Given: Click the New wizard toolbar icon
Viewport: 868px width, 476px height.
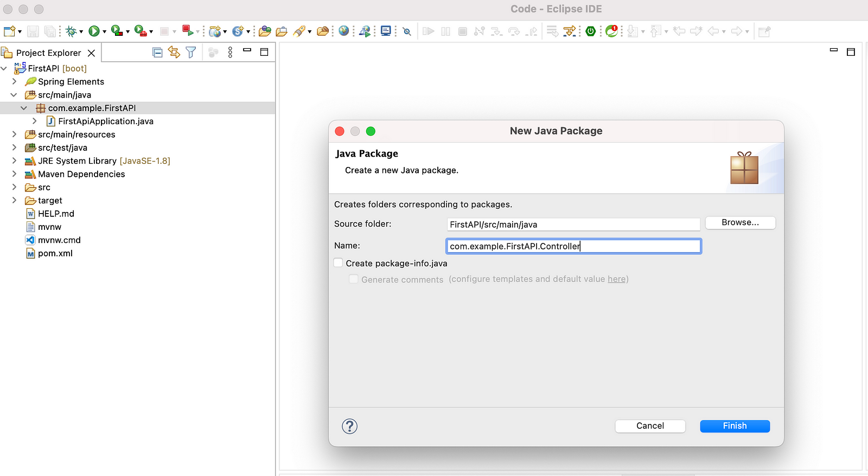Looking at the screenshot, I should pos(9,31).
